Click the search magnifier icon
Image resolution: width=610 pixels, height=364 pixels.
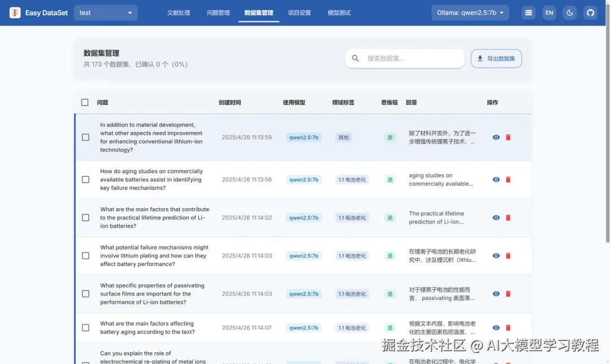[x=355, y=58]
